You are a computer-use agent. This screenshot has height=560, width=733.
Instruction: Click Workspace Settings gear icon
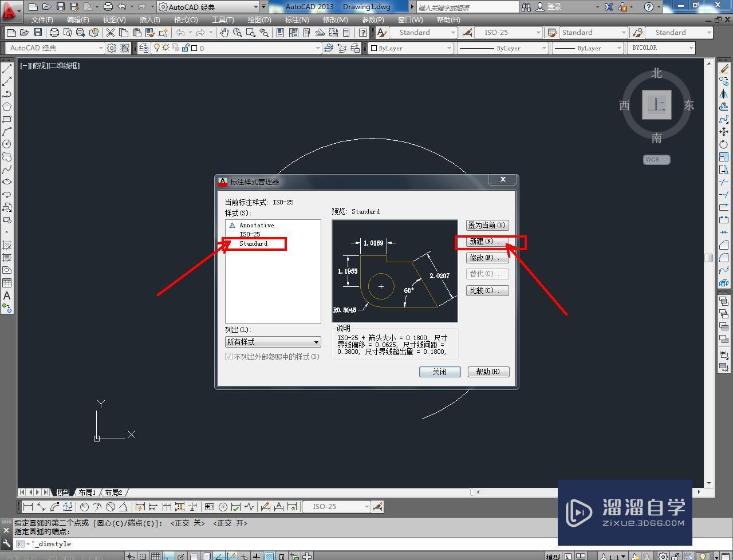click(x=112, y=48)
